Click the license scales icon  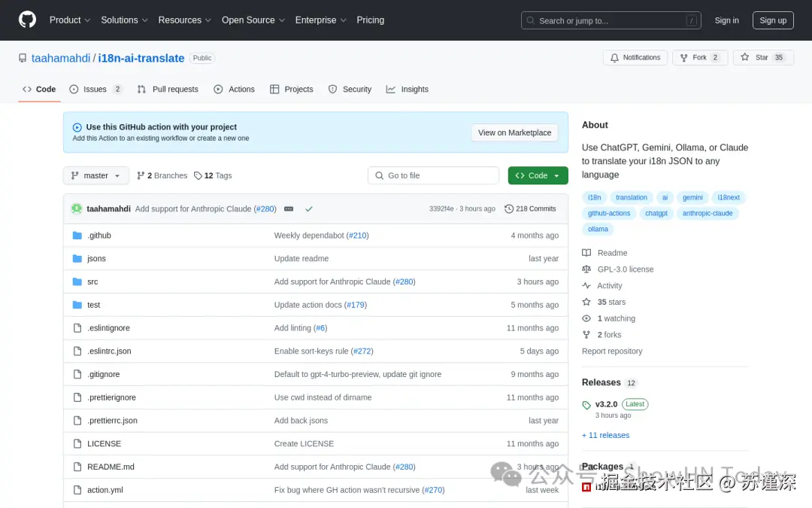[586, 269]
